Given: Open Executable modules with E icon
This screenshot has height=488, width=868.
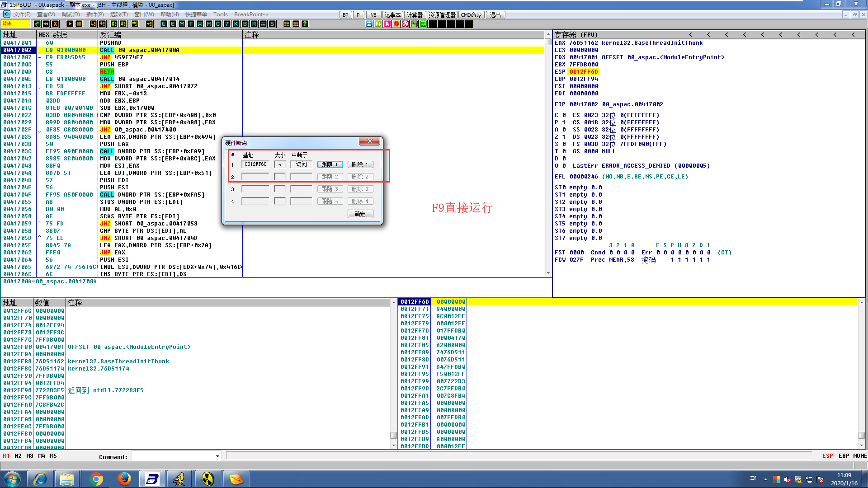Looking at the screenshot, I should [x=173, y=24].
